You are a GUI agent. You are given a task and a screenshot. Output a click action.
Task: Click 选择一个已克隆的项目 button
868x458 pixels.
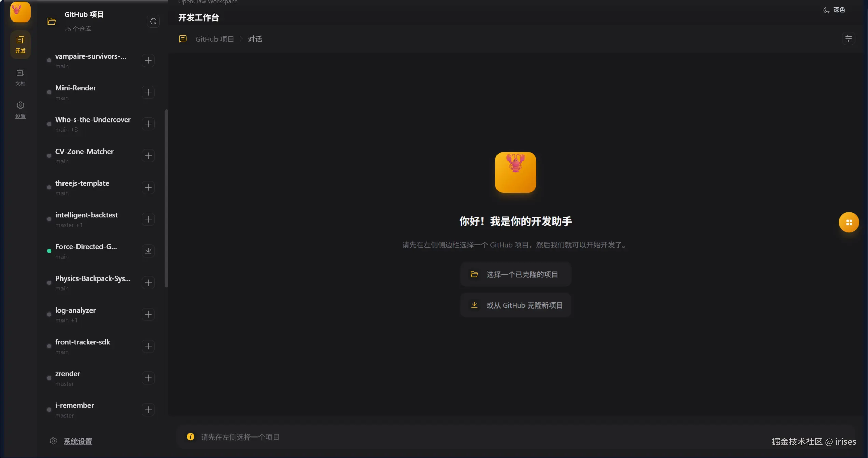(516, 274)
